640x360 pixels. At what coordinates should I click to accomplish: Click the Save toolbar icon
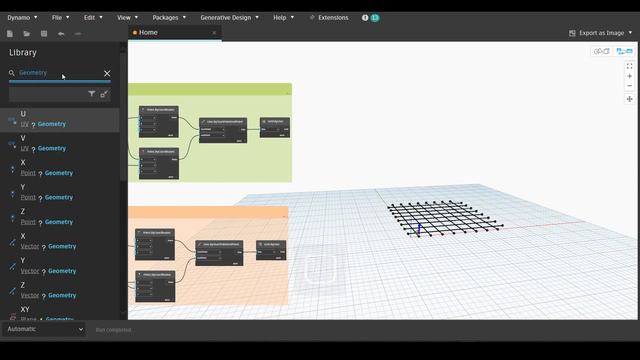click(x=44, y=34)
